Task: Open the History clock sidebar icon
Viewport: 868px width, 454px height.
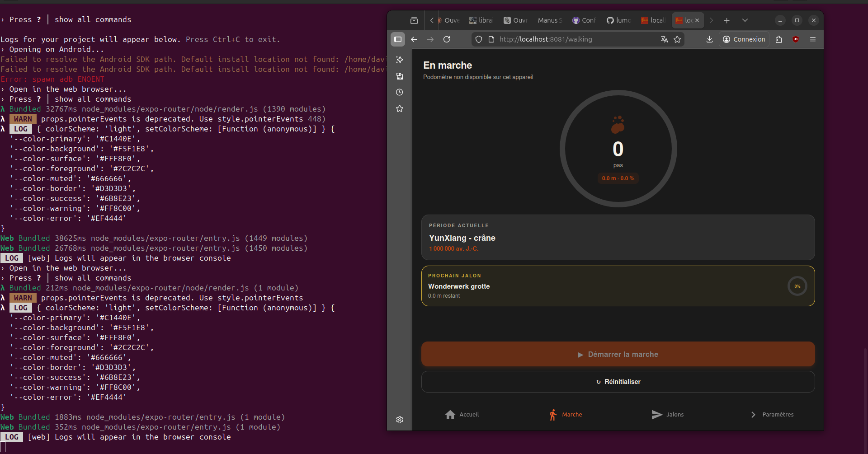Action: 400,92
